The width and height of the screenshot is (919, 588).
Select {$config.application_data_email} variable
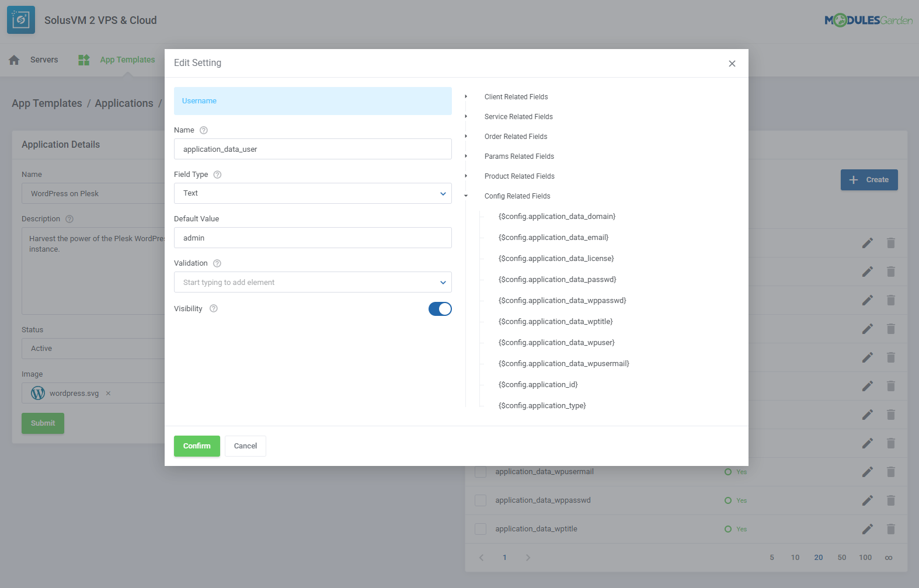coord(553,238)
